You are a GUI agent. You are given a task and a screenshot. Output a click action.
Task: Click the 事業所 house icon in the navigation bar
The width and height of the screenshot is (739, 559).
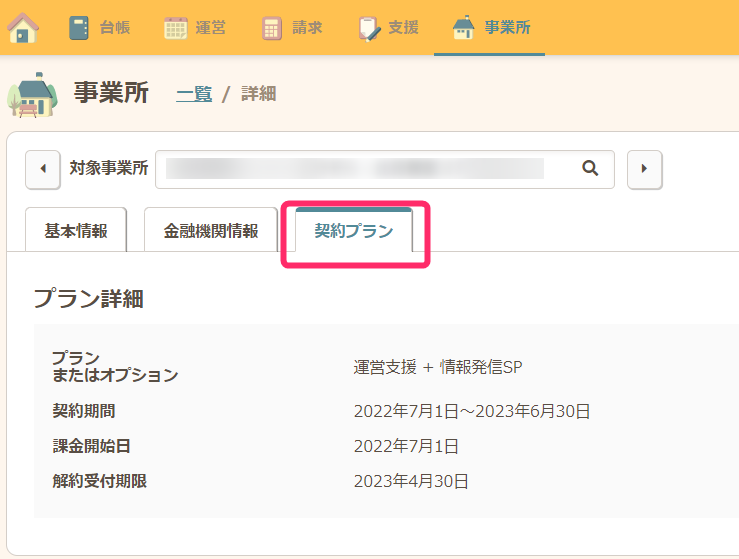click(x=464, y=28)
